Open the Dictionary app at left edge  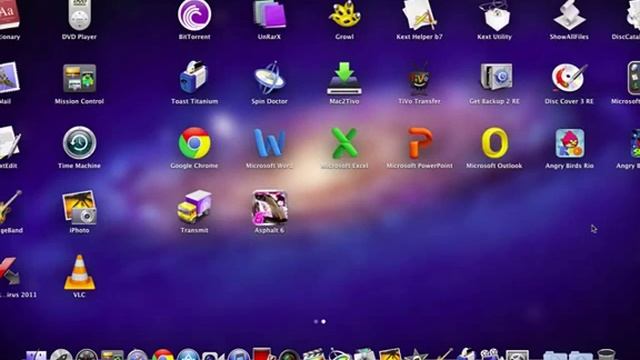[9, 16]
